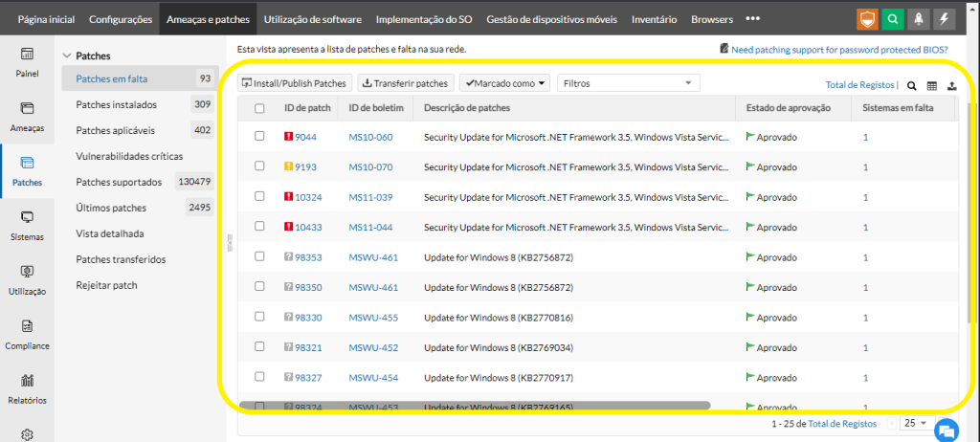This screenshot has height=442, width=980.
Task: Check the select-all checkbox in table header
Action: click(x=259, y=108)
